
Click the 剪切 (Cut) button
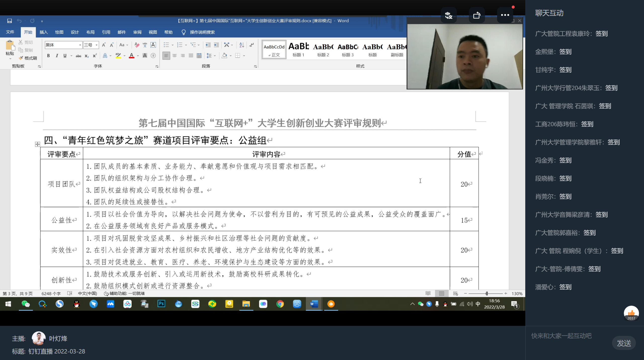(x=26, y=42)
